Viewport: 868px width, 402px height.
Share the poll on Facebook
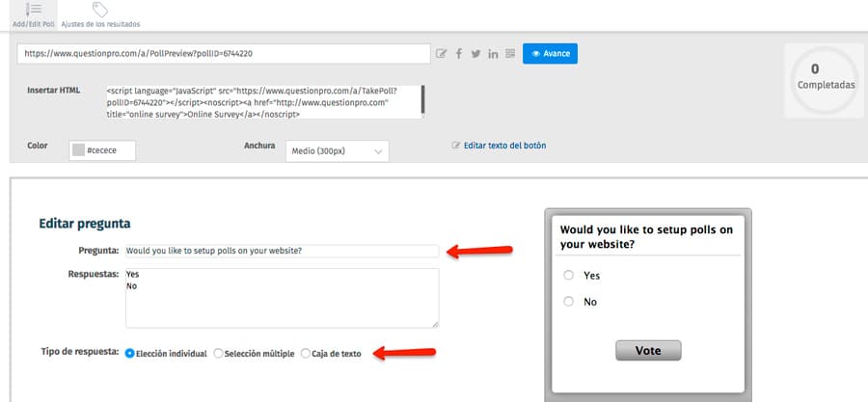click(459, 54)
